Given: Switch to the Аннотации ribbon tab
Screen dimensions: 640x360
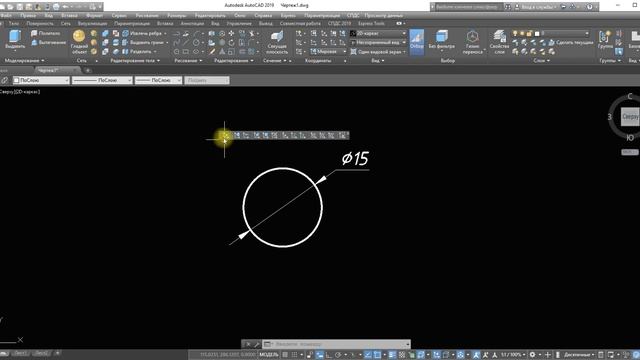Looking at the screenshot, I should point(192,24).
